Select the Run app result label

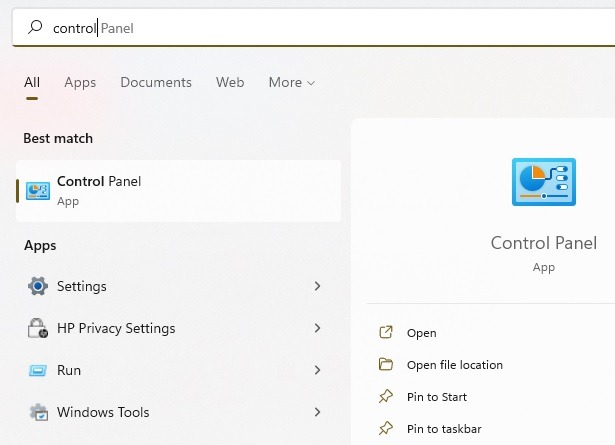click(69, 370)
